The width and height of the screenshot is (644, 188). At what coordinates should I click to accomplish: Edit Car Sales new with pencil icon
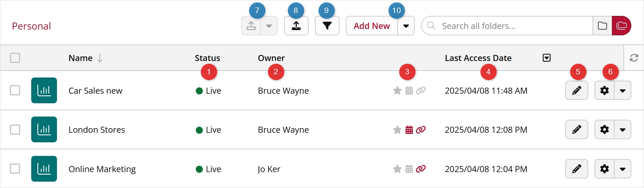(576, 91)
